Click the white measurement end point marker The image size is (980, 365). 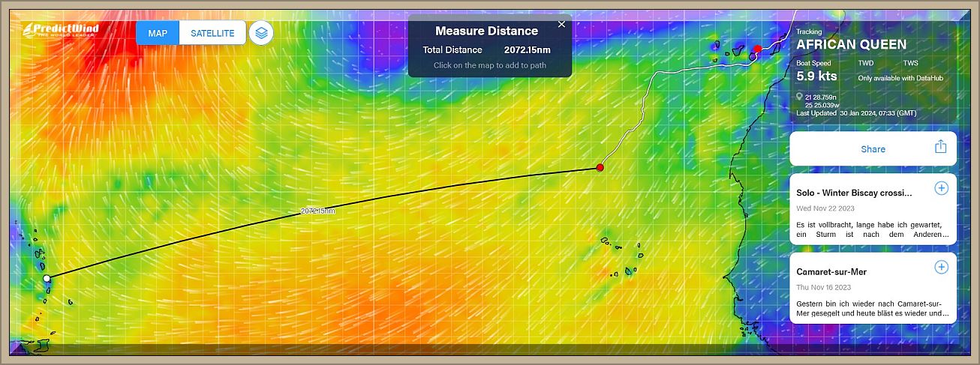pyautogui.click(x=47, y=278)
